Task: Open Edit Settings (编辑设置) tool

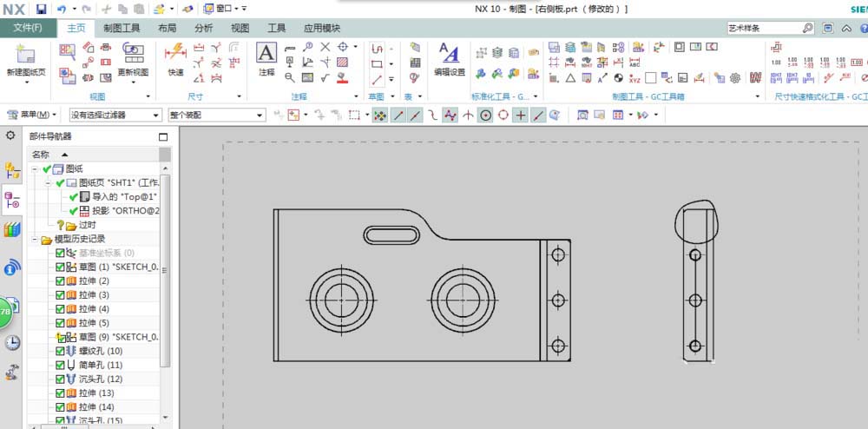Action: coord(449,55)
